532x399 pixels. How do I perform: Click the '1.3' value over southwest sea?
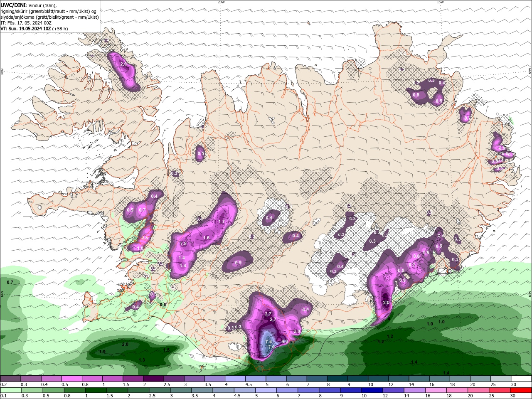pyautogui.click(x=142, y=360)
